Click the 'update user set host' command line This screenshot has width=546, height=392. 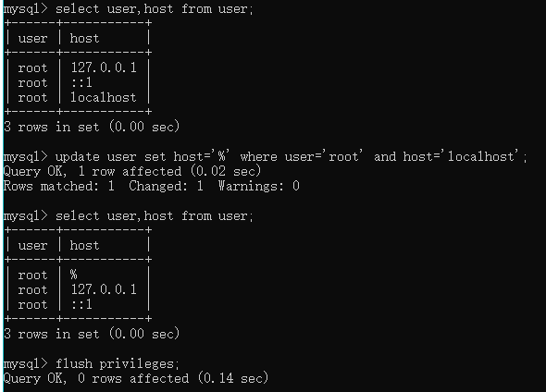click(x=291, y=156)
